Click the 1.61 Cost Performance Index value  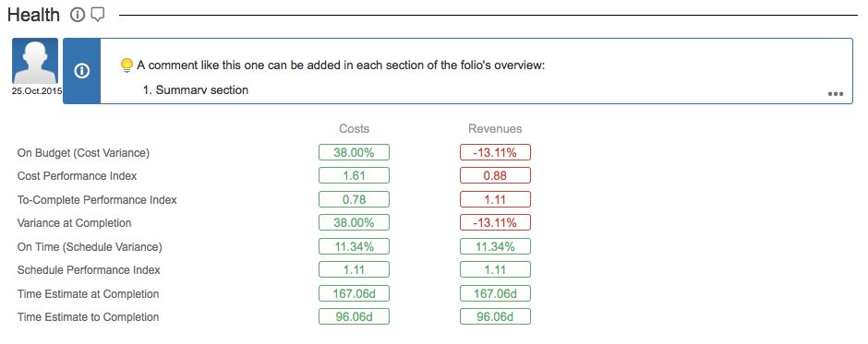(x=355, y=176)
